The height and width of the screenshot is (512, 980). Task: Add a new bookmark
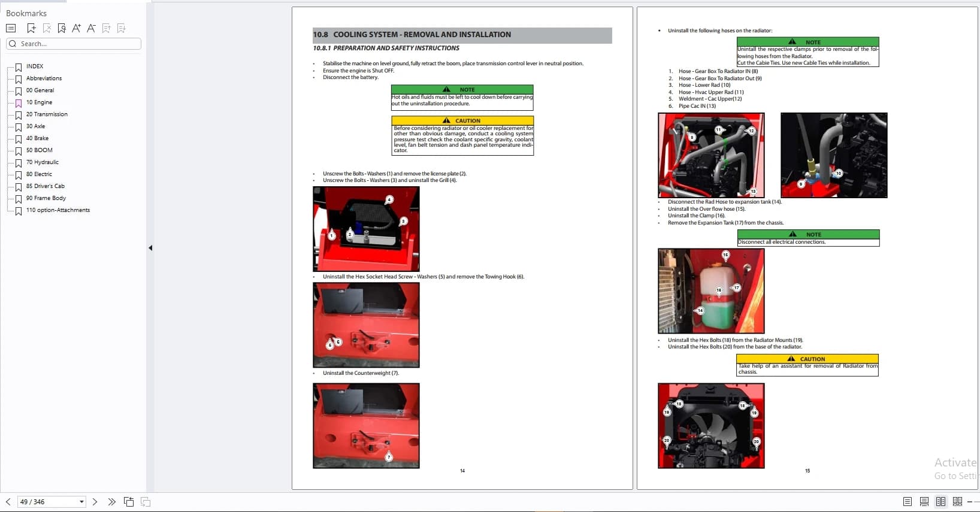pyautogui.click(x=31, y=28)
